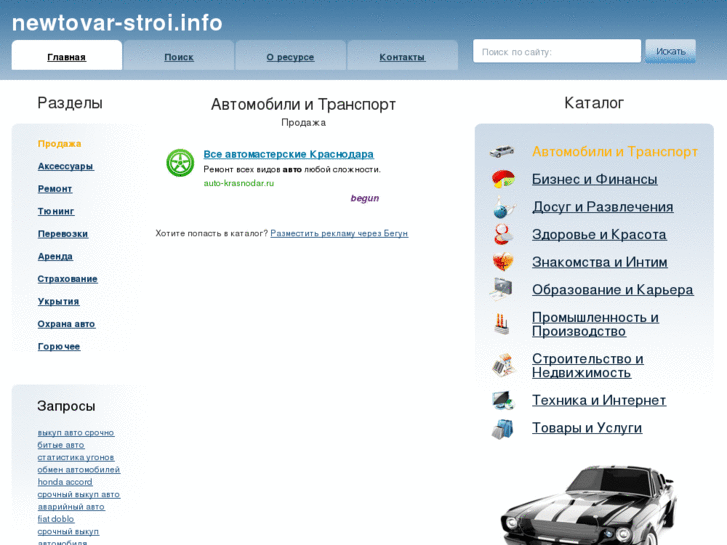Select the Аренда section

click(55, 256)
